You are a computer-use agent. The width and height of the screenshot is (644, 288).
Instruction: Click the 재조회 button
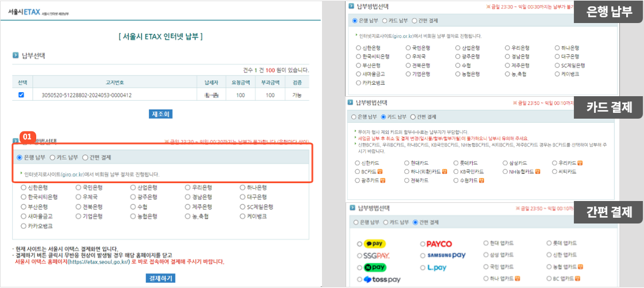[160, 114]
